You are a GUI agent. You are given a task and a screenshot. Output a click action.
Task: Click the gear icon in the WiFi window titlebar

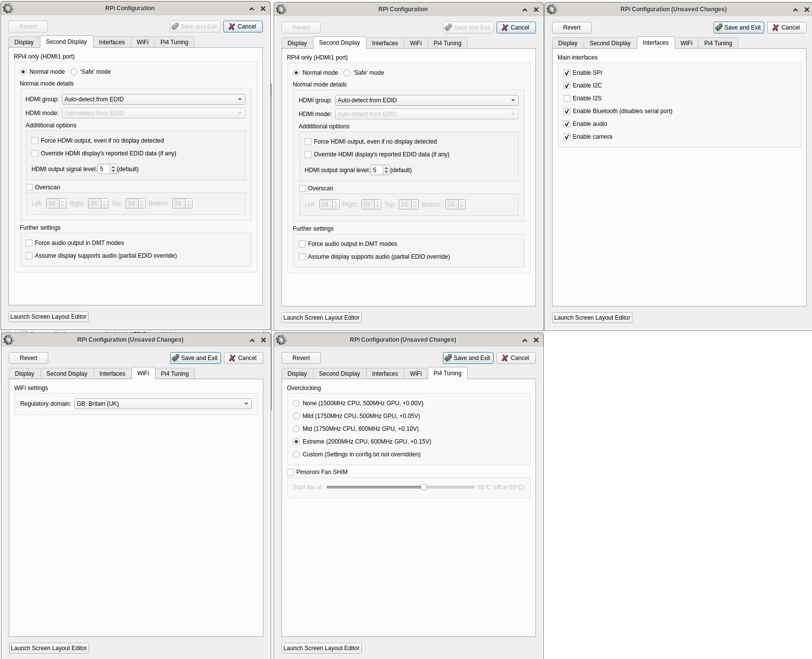(9, 340)
